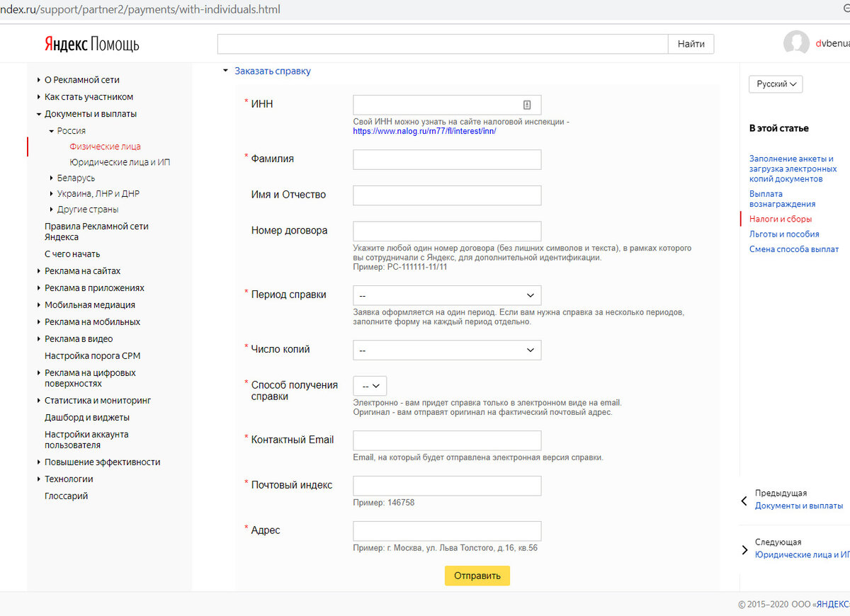The width and height of the screenshot is (850, 616).
Task: Focus the Фамилия input field
Action: 447,159
